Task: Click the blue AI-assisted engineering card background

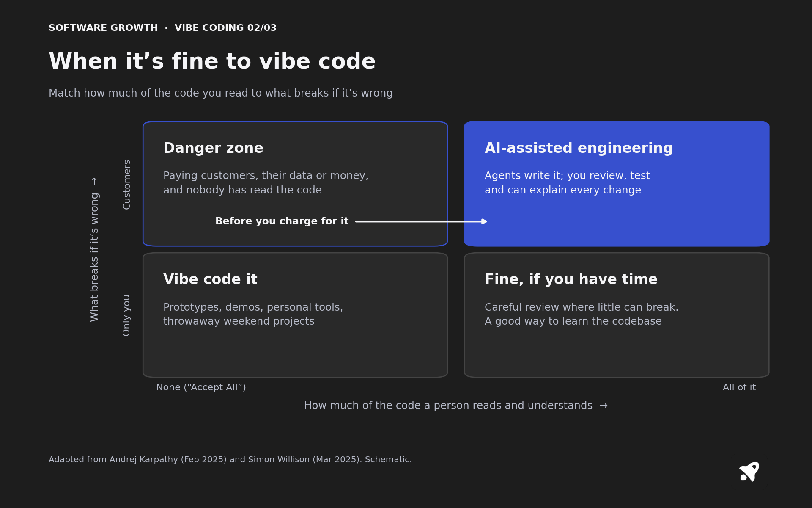Action: point(617,184)
